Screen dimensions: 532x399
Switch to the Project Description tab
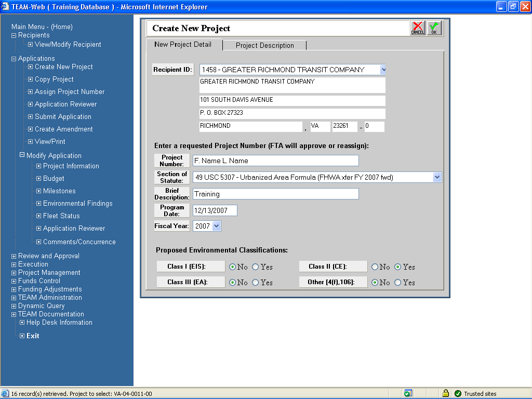pyautogui.click(x=264, y=45)
